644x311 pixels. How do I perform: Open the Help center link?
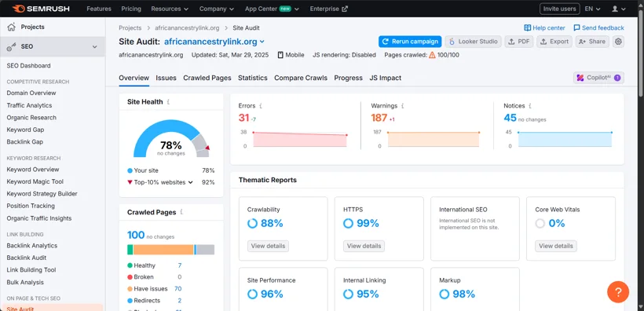(x=544, y=28)
